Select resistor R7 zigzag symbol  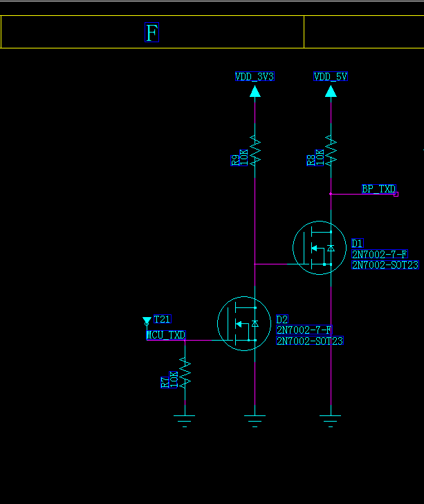[185, 372]
